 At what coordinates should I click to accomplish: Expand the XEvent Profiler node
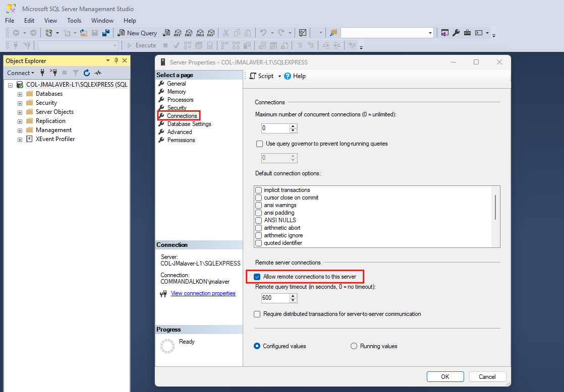coord(20,140)
